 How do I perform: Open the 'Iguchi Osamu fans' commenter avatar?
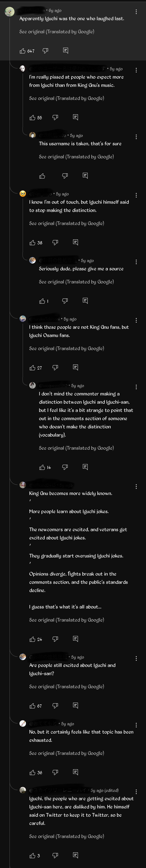coord(23,319)
